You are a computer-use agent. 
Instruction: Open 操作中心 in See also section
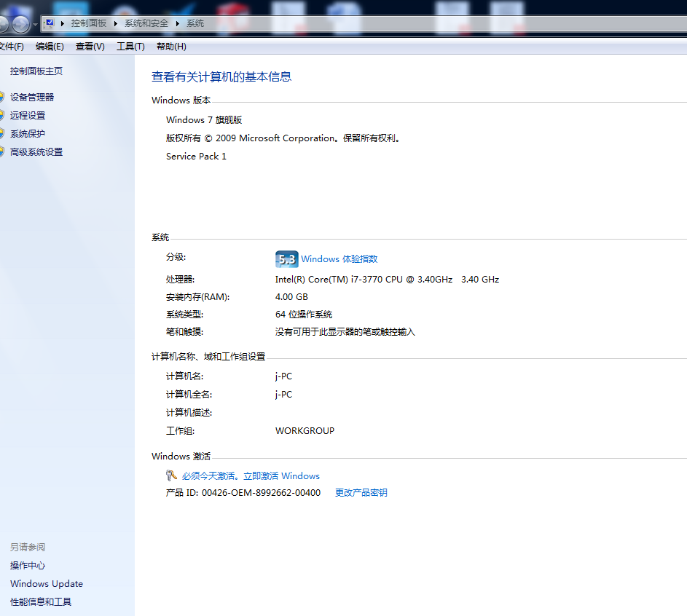[x=28, y=566]
